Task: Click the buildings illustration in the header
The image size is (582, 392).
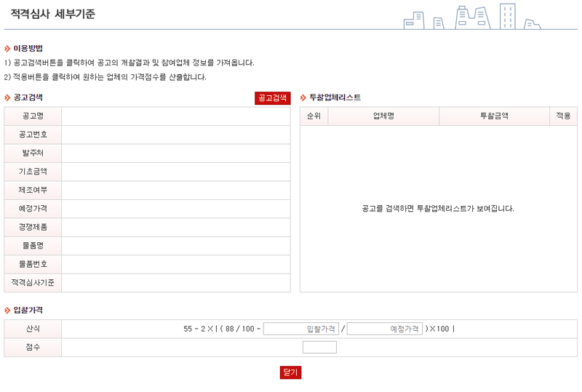Action: click(473, 16)
